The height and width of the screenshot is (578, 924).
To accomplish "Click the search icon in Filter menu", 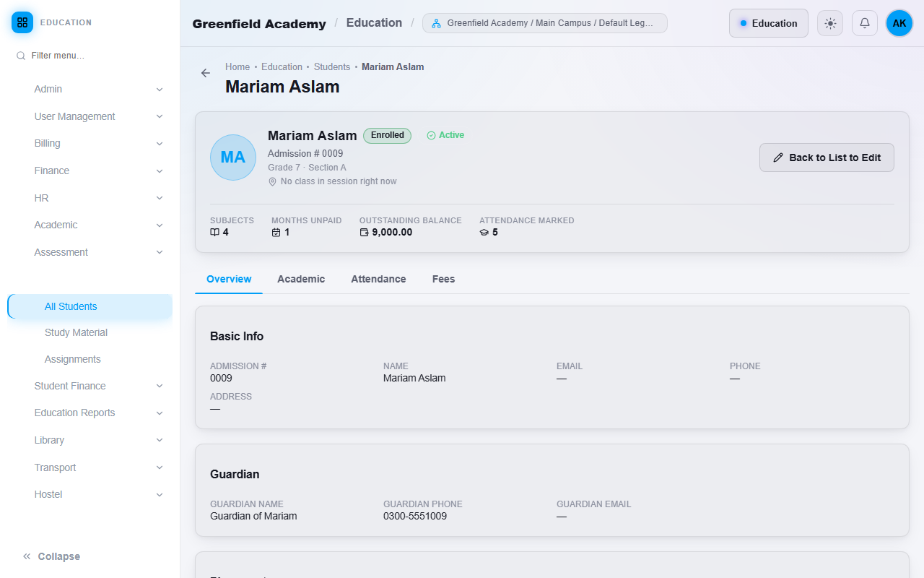I will click(21, 56).
